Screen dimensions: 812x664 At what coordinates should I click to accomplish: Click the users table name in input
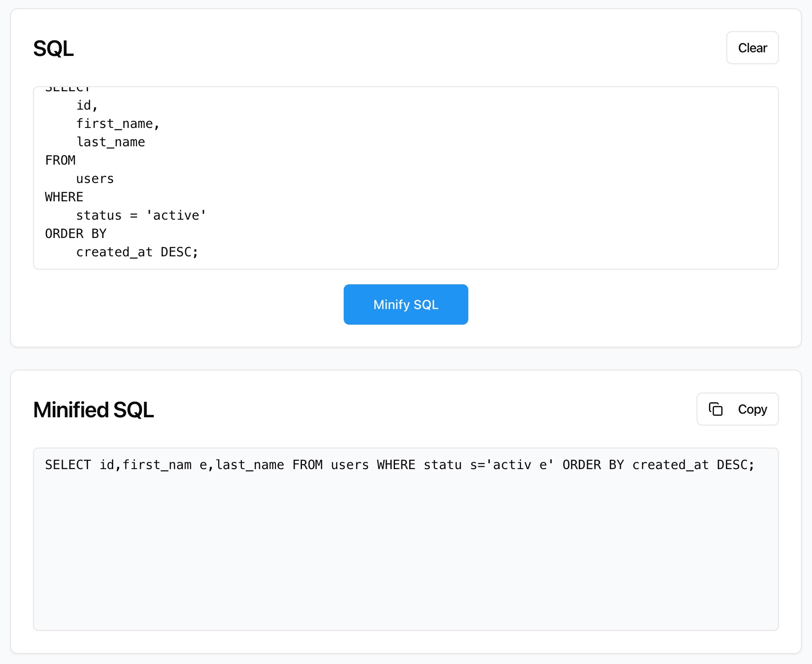[x=95, y=179]
